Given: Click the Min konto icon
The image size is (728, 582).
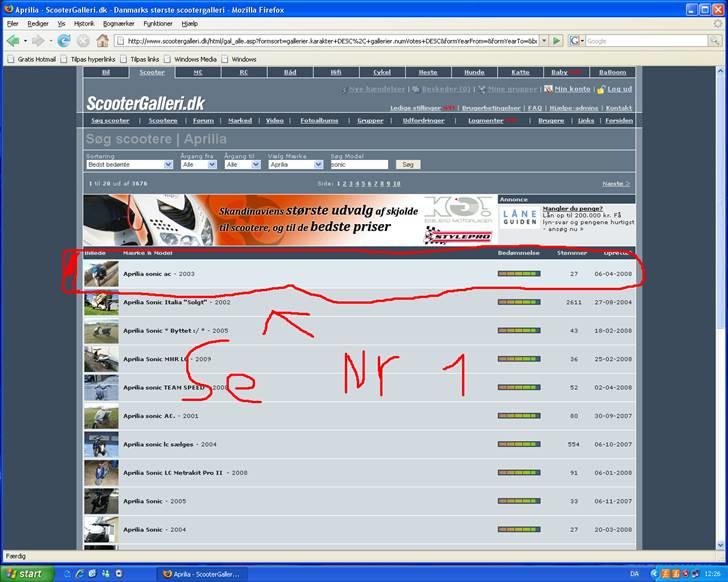Looking at the screenshot, I should pos(548,89).
